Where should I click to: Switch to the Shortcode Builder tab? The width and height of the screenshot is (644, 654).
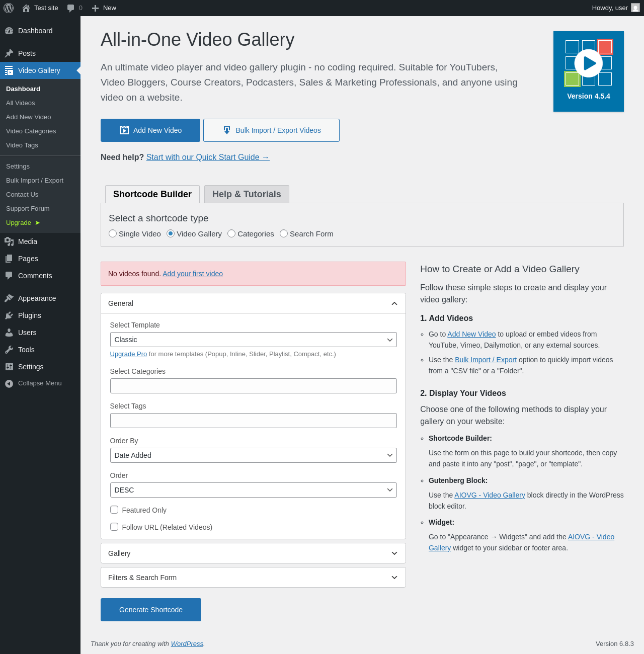coord(152,194)
